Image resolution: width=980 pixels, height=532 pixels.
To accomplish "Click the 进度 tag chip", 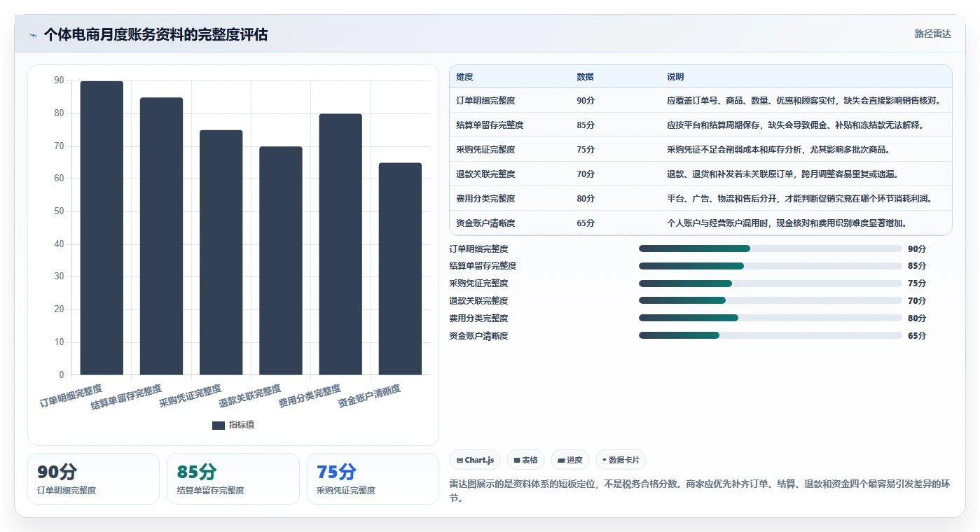I will [570, 460].
